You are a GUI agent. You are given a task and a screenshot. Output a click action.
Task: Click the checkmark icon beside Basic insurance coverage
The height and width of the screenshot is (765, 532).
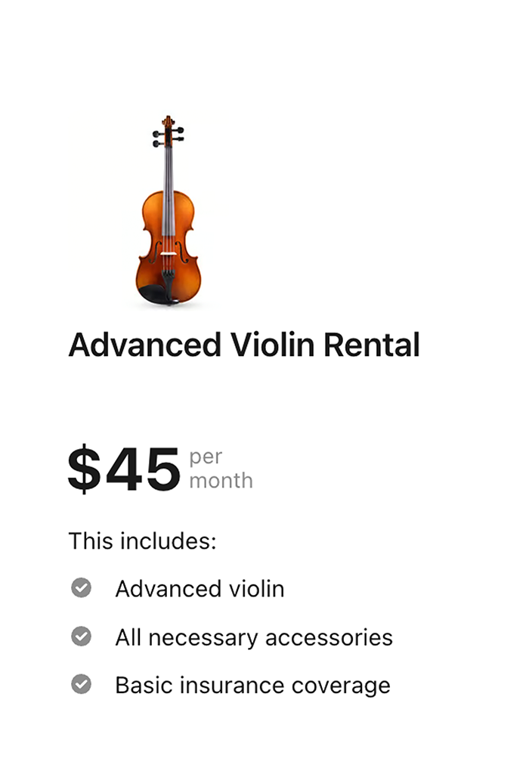point(81,684)
